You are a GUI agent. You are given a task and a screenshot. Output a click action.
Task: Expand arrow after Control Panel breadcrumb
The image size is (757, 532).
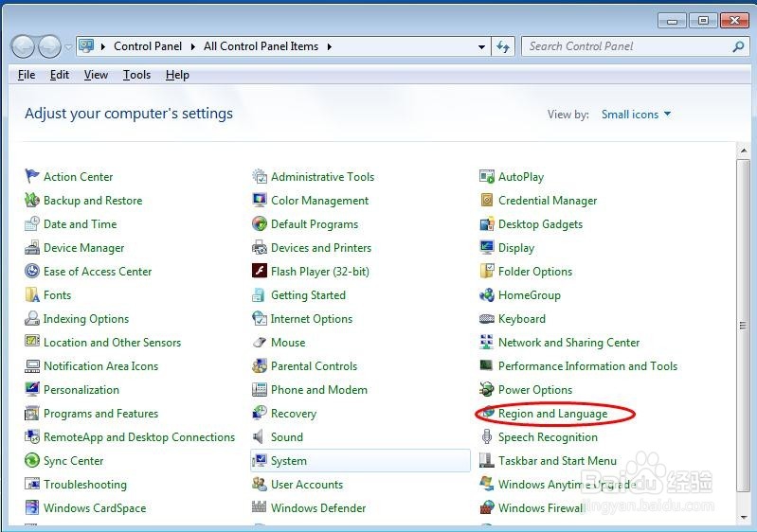(192, 46)
